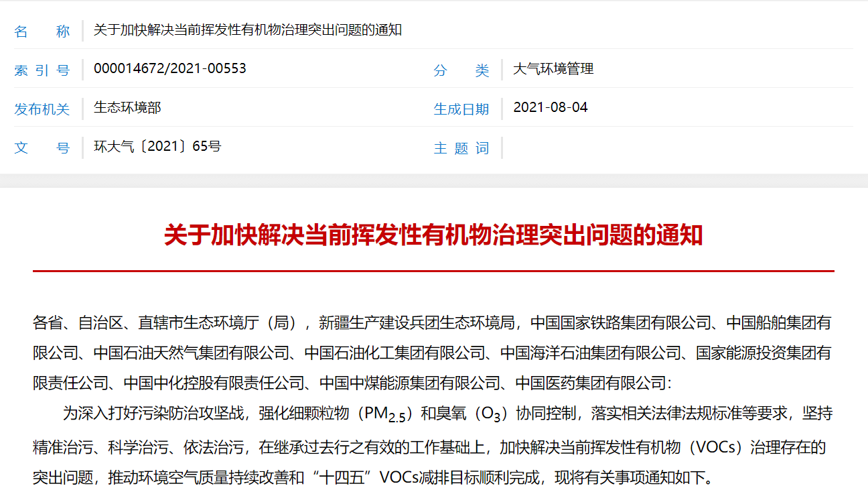Select index number 000014672/2021-00553
Screen dimensions: 868x490
[x=170, y=68]
